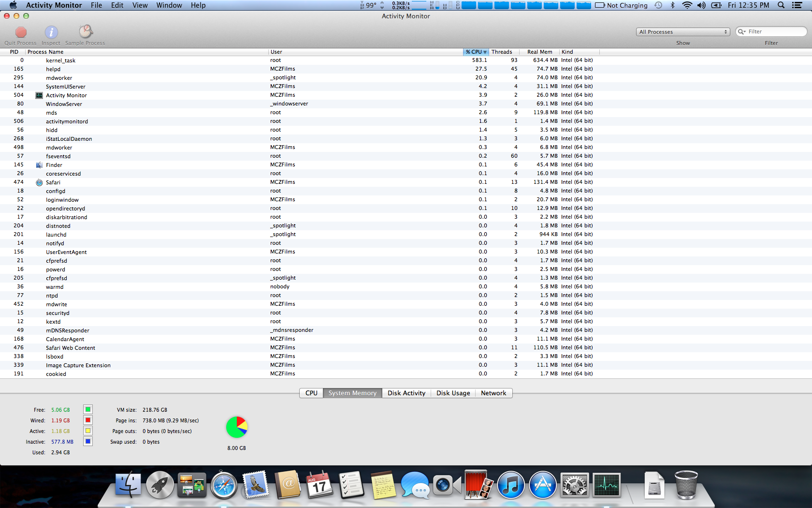Open the File menu
The width and height of the screenshot is (812, 508).
point(96,5)
